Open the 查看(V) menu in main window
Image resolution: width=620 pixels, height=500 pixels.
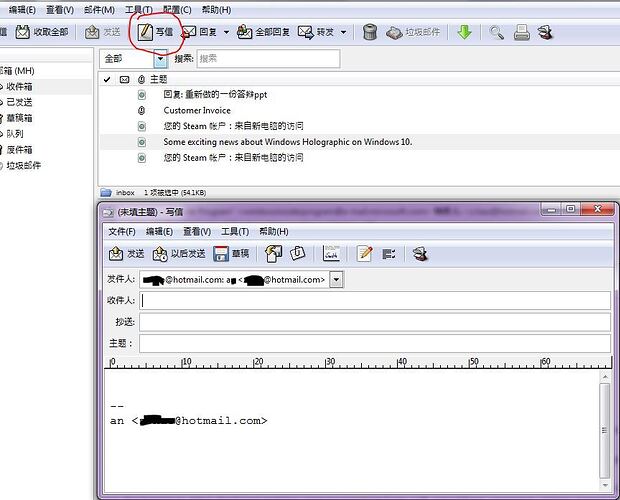pos(60,10)
